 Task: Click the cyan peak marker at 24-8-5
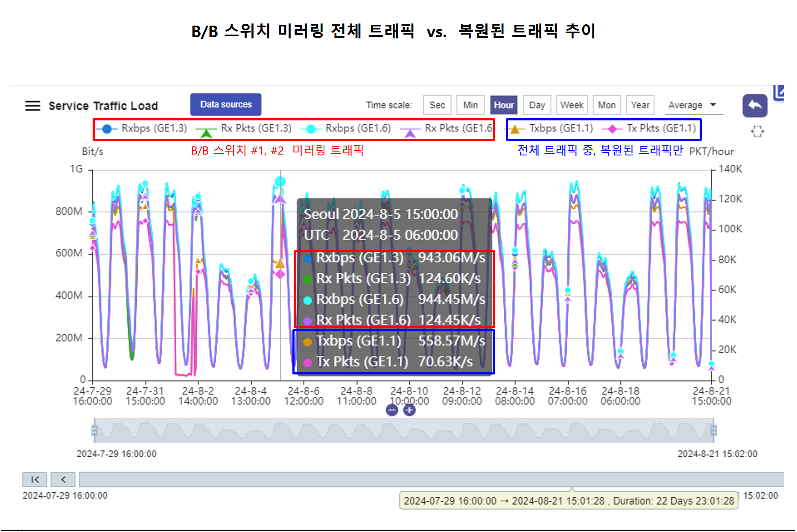coord(280,182)
